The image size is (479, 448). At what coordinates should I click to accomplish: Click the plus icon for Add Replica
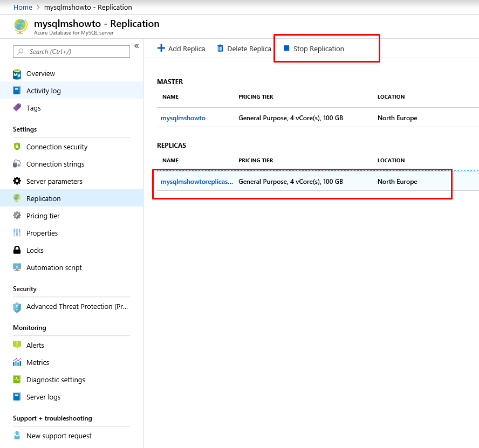click(x=161, y=49)
